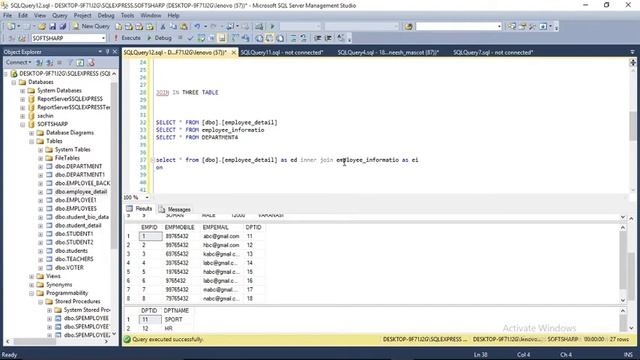The height and width of the screenshot is (360, 640).
Task: Click the Debug button
Action: tap(159, 38)
